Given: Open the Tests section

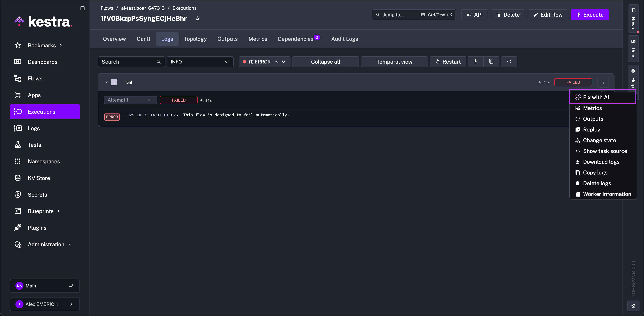Looking at the screenshot, I should 34,145.
